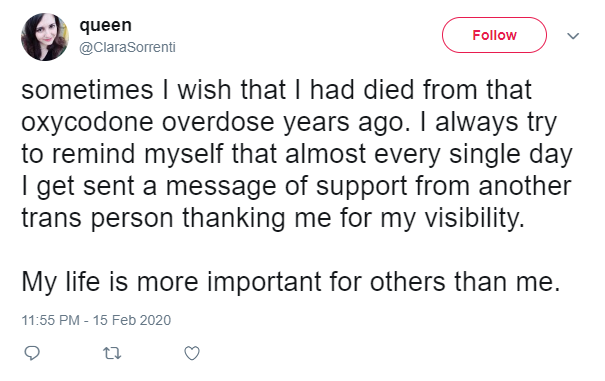Click the word "oxycodone" in the tweet

point(87,123)
